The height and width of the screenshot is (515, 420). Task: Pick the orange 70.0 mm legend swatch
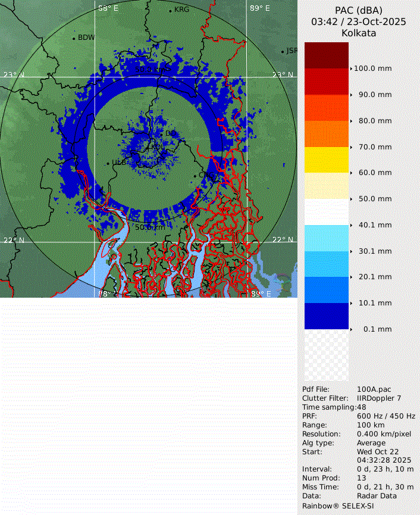(326, 134)
